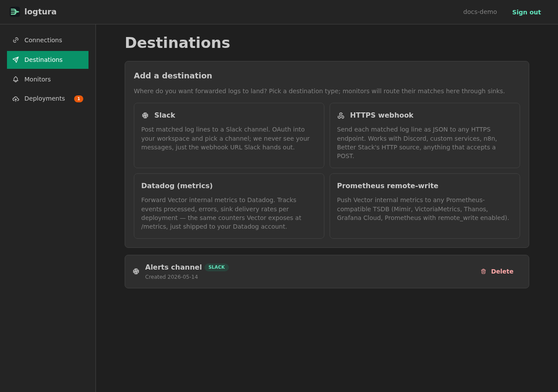Choose the Datadog (metrics) destination card

229,206
